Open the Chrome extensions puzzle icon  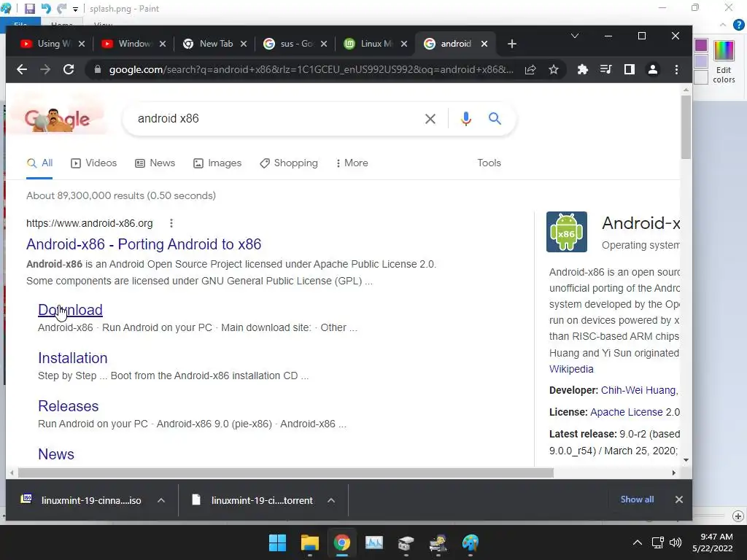pos(582,69)
